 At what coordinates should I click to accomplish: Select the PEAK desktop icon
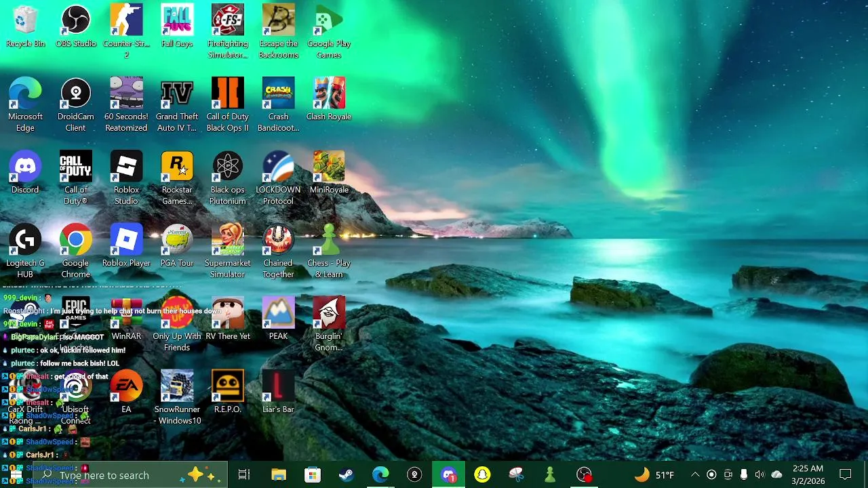(278, 319)
